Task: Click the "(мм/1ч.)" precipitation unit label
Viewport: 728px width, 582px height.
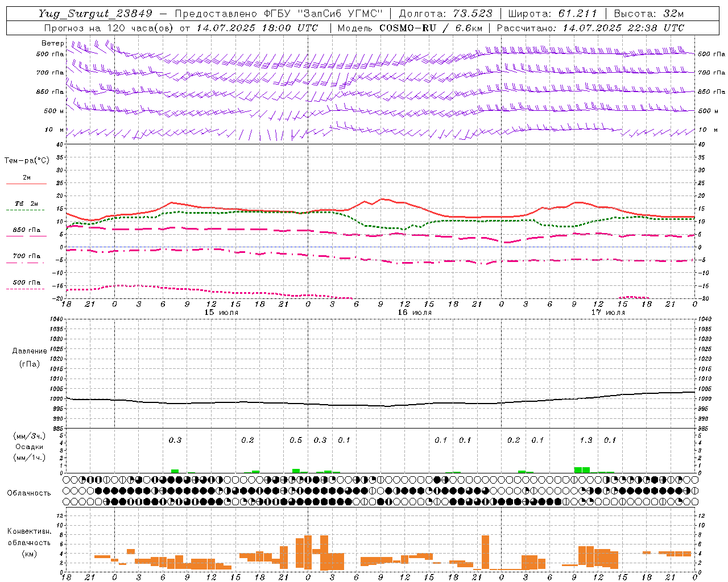Action: tap(30, 458)
